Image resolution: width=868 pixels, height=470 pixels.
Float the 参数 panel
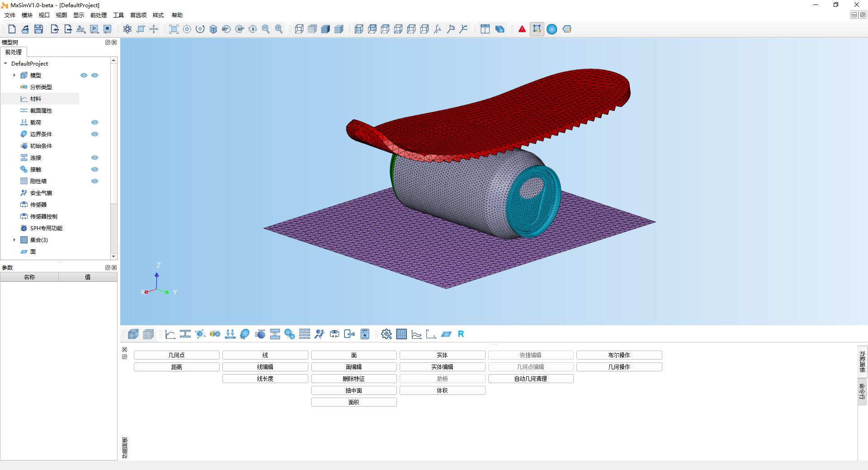pos(108,267)
